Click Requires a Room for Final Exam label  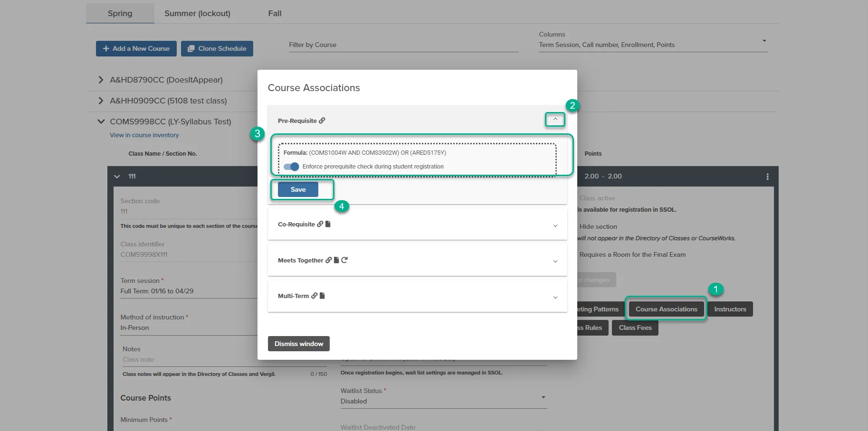pyautogui.click(x=632, y=254)
